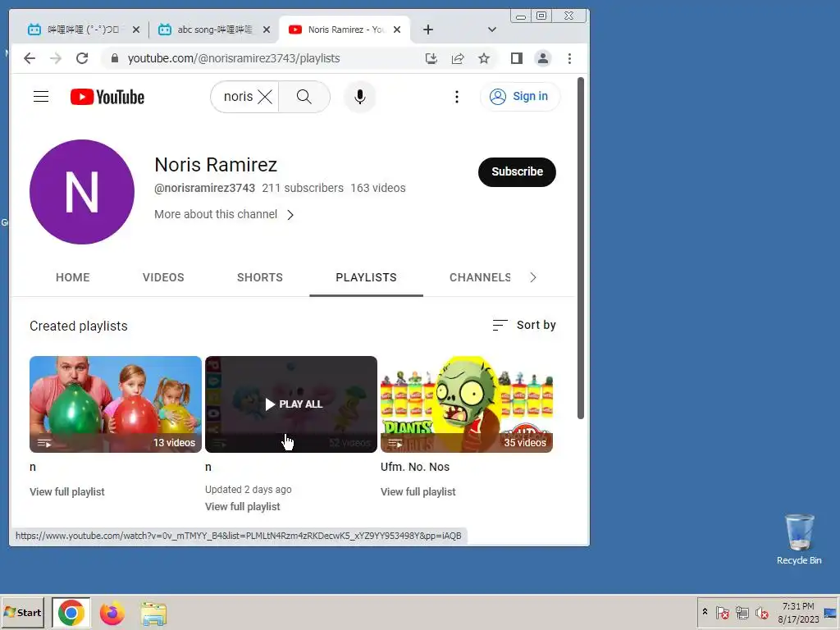Click the Updated 2 days ago text
This screenshot has height=630, width=840.
tap(249, 490)
